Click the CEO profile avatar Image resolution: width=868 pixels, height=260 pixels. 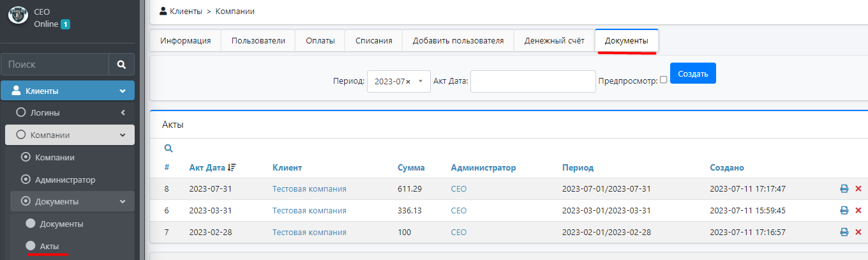(x=17, y=16)
